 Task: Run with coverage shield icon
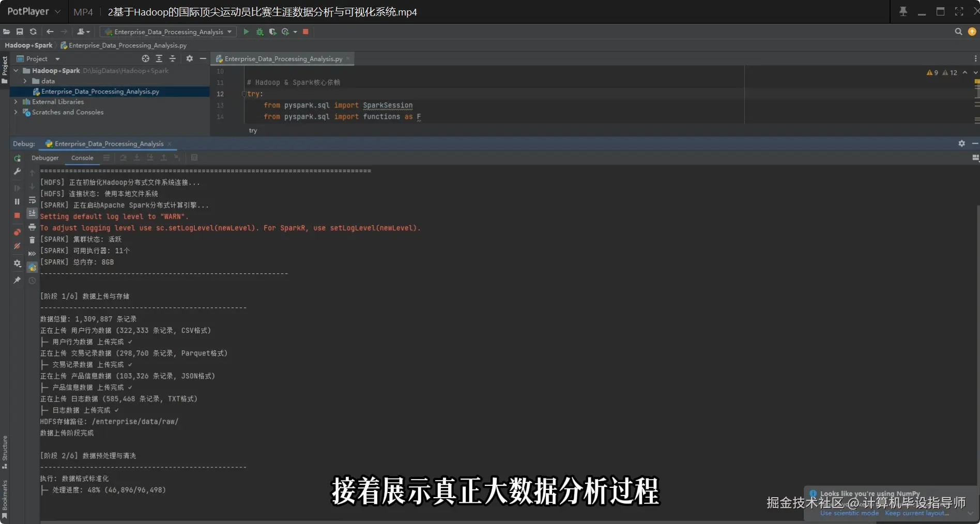coord(272,32)
